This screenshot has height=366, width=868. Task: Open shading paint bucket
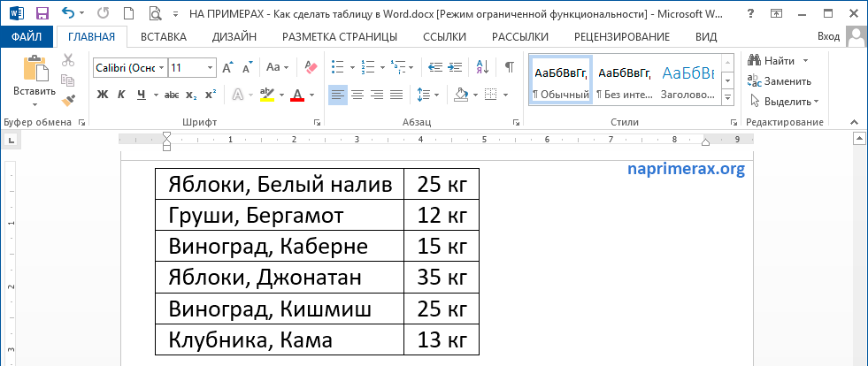pos(462,95)
